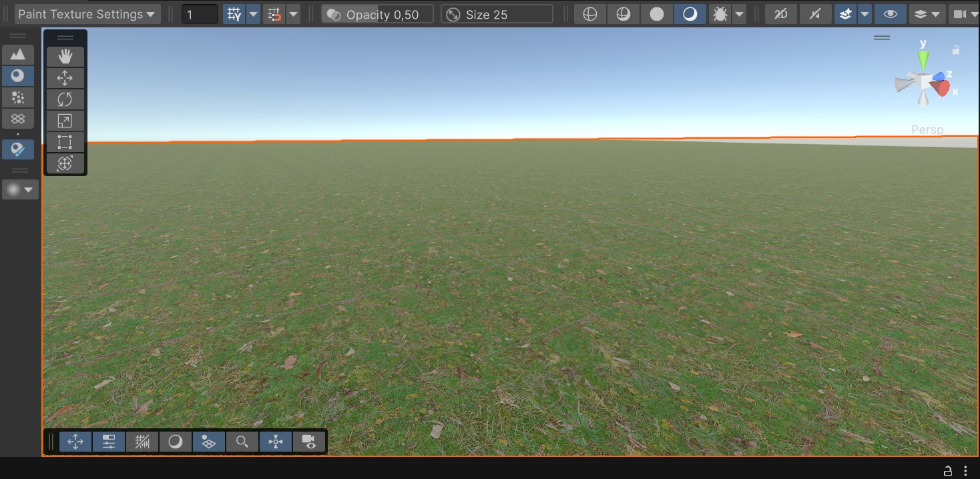Toggle hidden objects visibility eye icon

(890, 14)
